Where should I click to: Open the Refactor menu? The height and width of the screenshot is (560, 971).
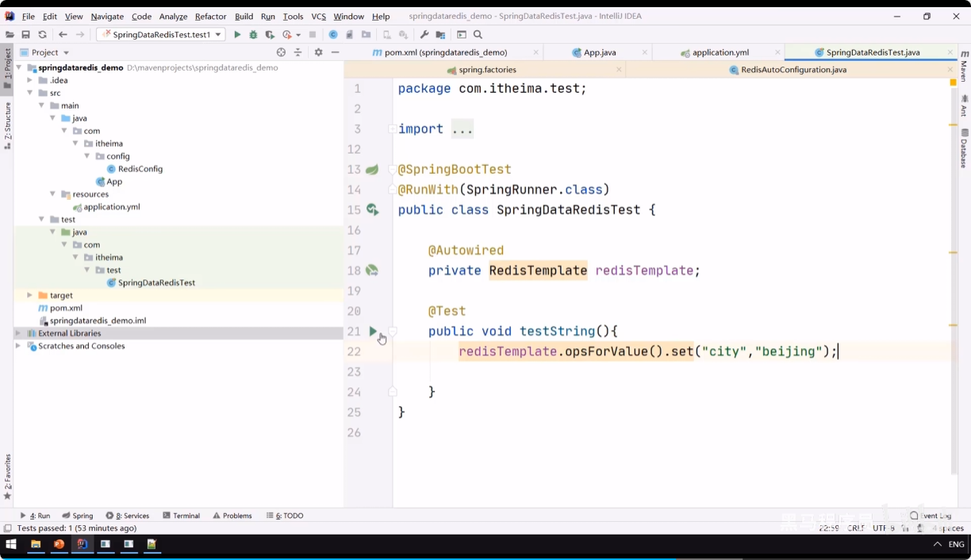(210, 17)
